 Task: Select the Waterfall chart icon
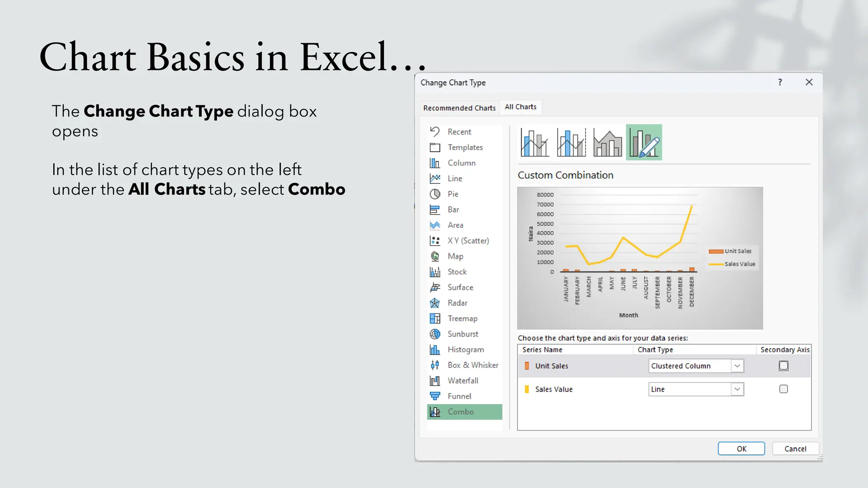tap(435, 381)
